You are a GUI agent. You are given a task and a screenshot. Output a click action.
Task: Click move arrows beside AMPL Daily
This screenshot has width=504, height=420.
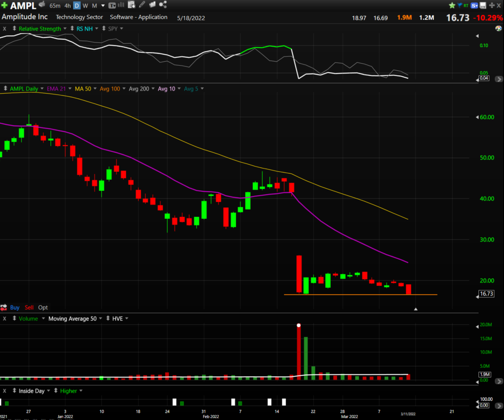pos(6,88)
